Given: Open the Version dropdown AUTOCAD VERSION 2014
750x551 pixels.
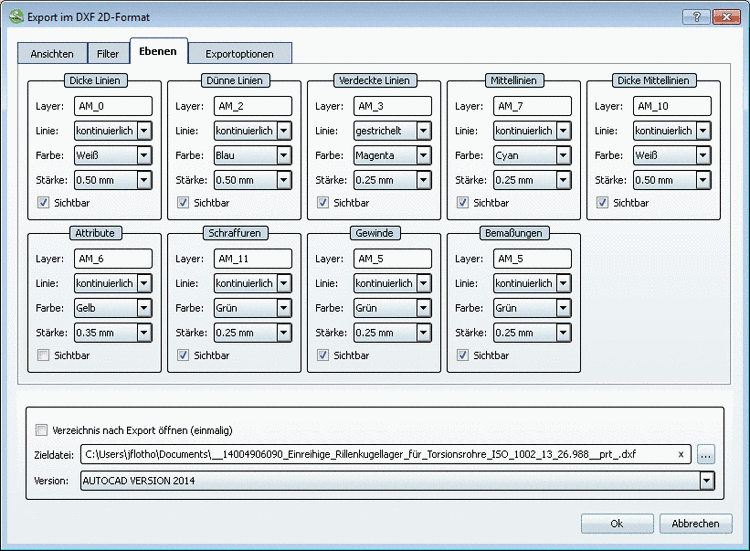Looking at the screenshot, I should click(x=397, y=481).
